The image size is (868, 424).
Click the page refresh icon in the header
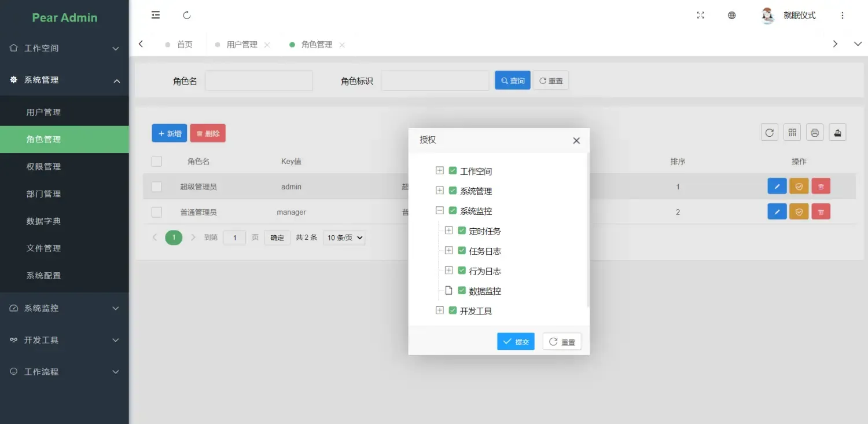[186, 15]
